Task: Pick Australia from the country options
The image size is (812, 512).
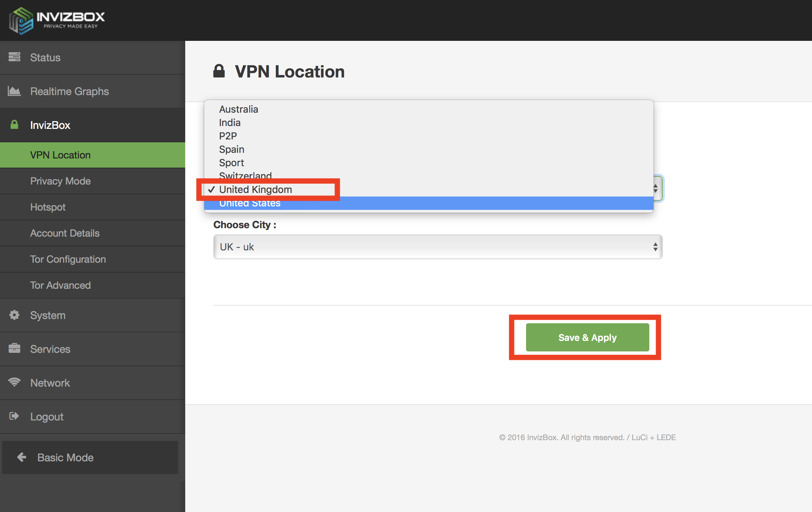Action: 239,109
